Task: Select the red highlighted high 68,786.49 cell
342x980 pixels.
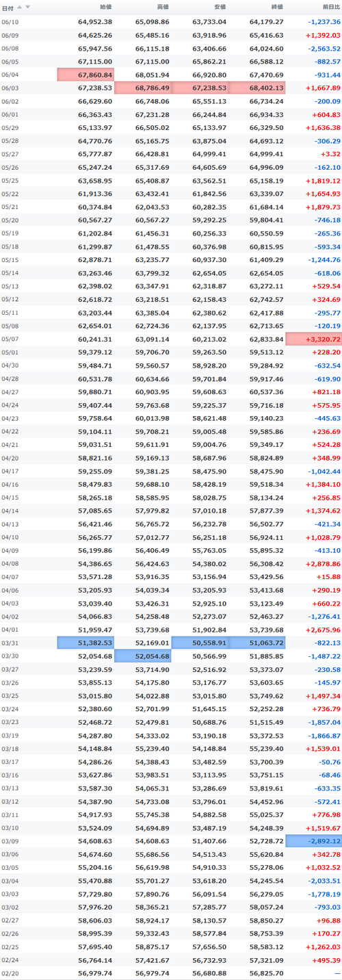Action: tap(143, 88)
